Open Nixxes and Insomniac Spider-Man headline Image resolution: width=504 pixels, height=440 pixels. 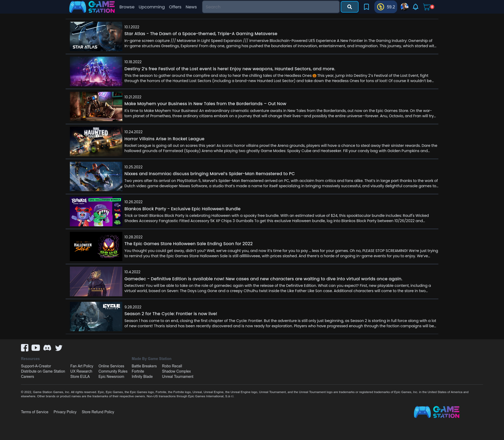[x=209, y=174]
